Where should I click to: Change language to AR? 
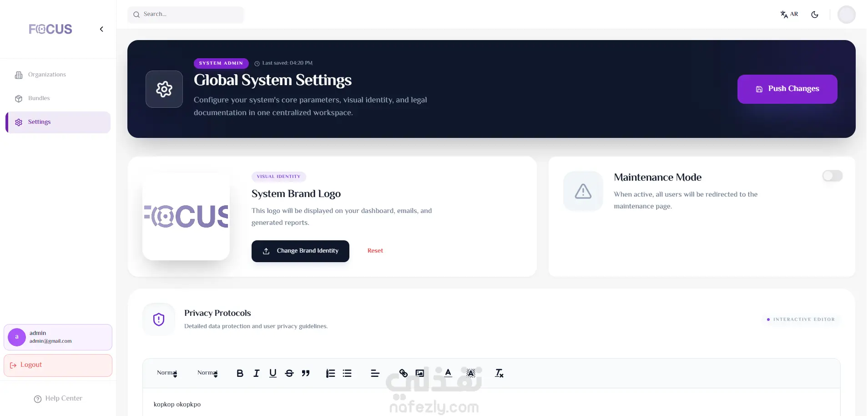click(x=789, y=15)
